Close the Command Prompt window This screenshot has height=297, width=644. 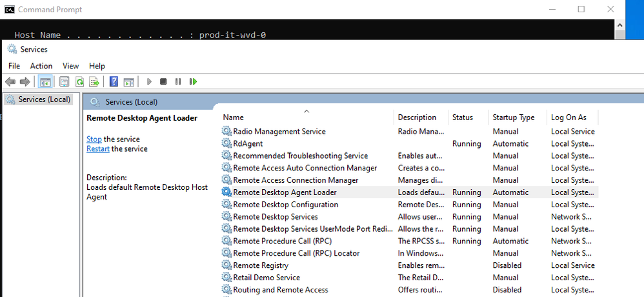pyautogui.click(x=610, y=9)
